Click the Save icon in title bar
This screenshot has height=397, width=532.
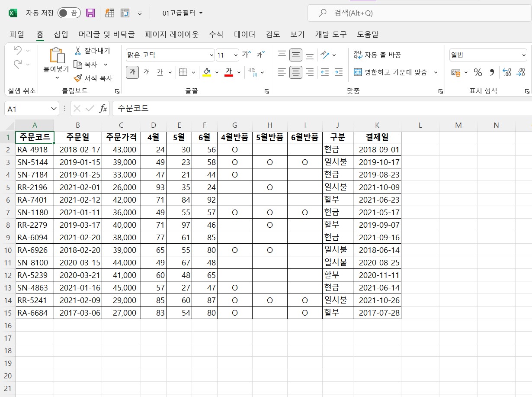pyautogui.click(x=90, y=13)
